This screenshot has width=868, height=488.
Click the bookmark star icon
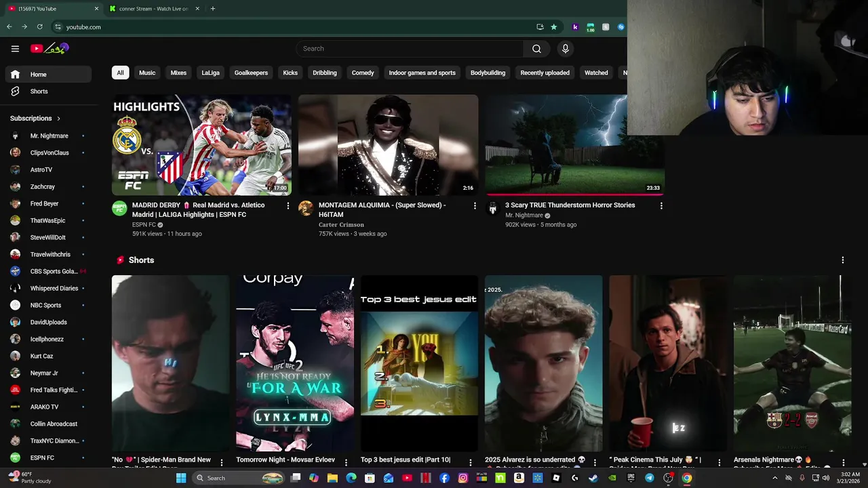tap(553, 27)
